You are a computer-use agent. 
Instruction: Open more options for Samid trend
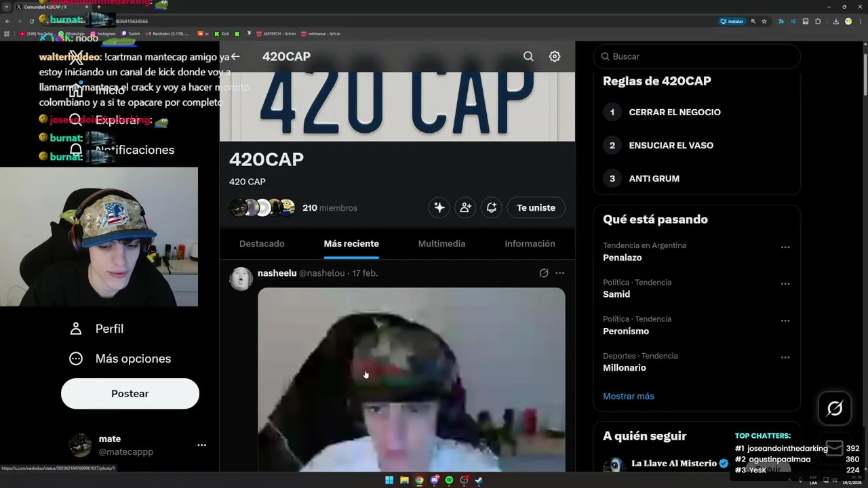785,284
